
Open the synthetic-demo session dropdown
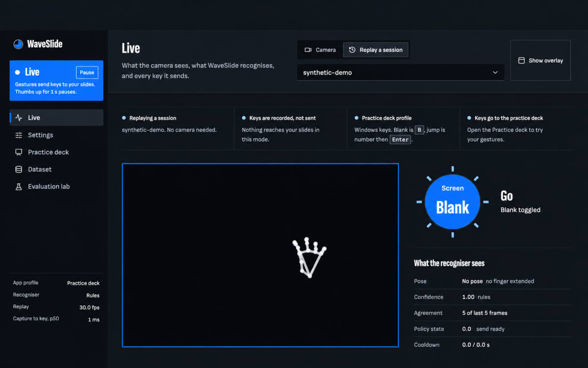pos(400,73)
